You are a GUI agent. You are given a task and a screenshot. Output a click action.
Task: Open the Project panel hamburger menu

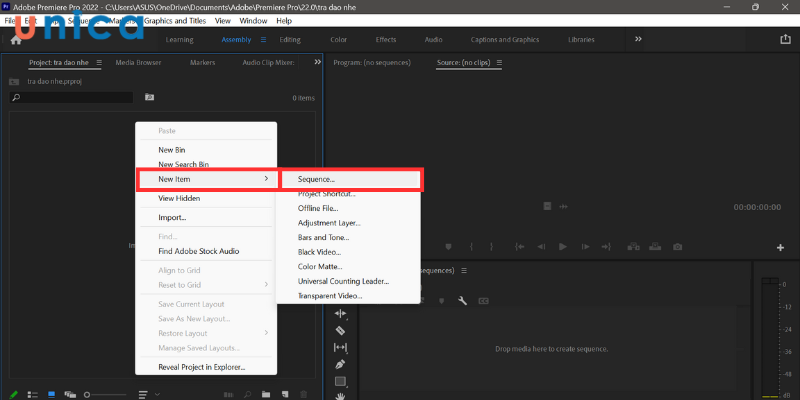pyautogui.click(x=99, y=62)
